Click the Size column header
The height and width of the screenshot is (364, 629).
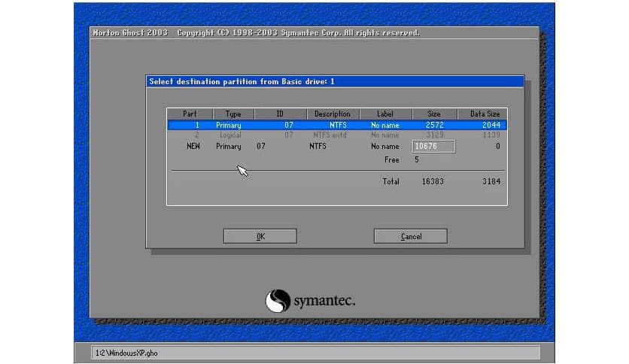tap(433, 114)
